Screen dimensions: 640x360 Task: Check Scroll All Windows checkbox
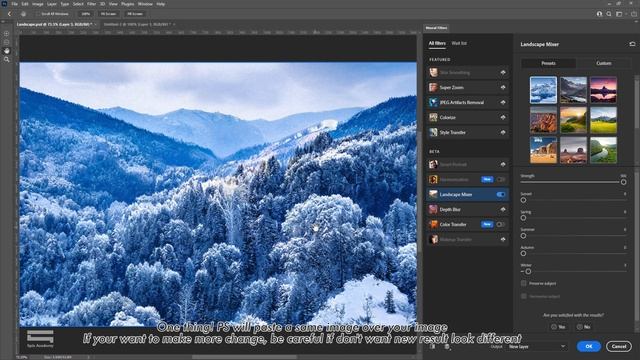coord(38,14)
